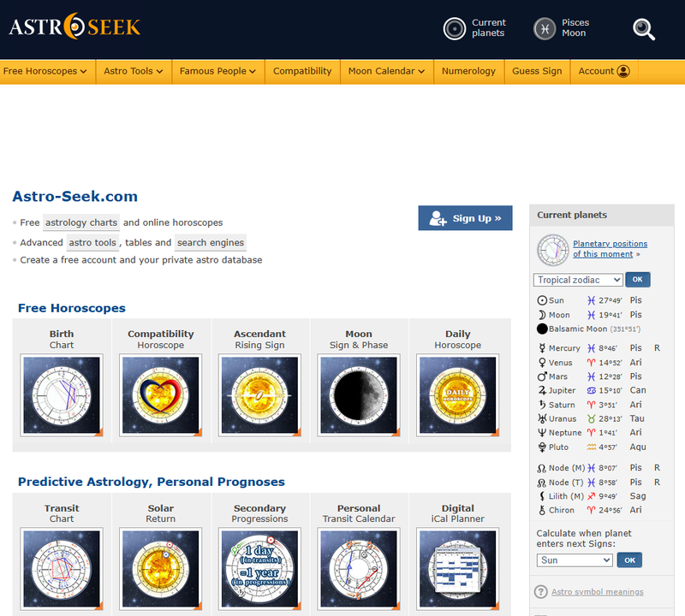Open the Ascendant Rising Sign image
This screenshot has width=685, height=616.
coord(260,395)
